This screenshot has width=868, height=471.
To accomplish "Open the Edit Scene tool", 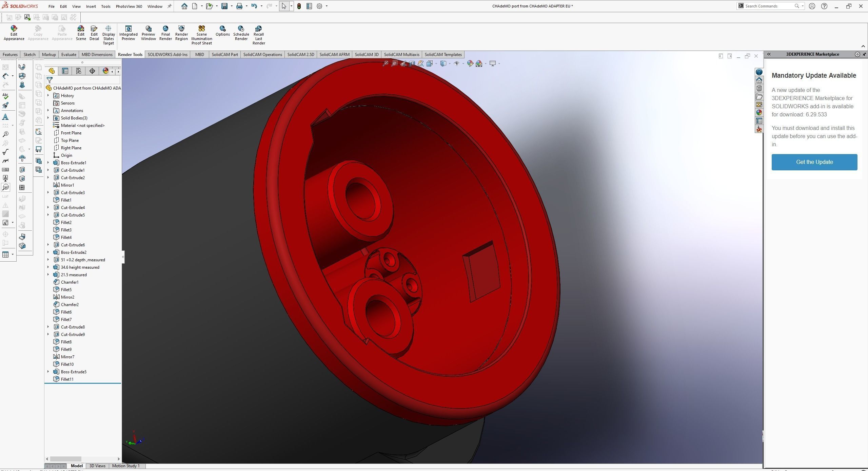I will coord(81,33).
